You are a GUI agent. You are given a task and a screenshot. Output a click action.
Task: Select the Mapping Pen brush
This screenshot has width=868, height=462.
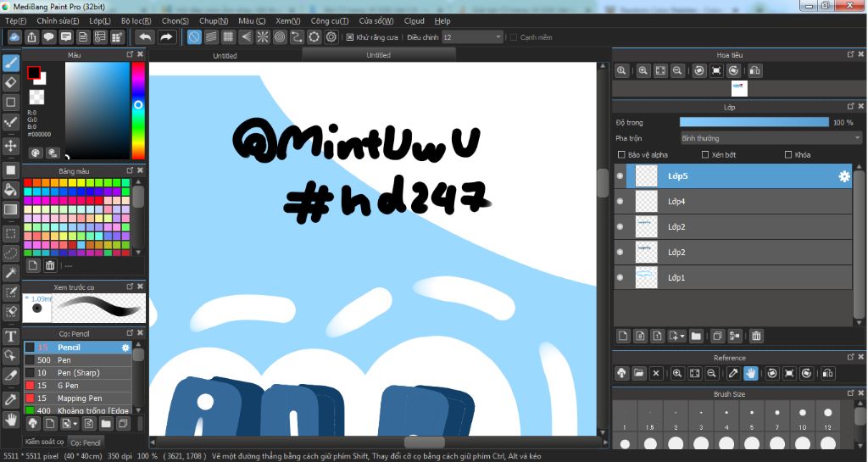(77, 398)
